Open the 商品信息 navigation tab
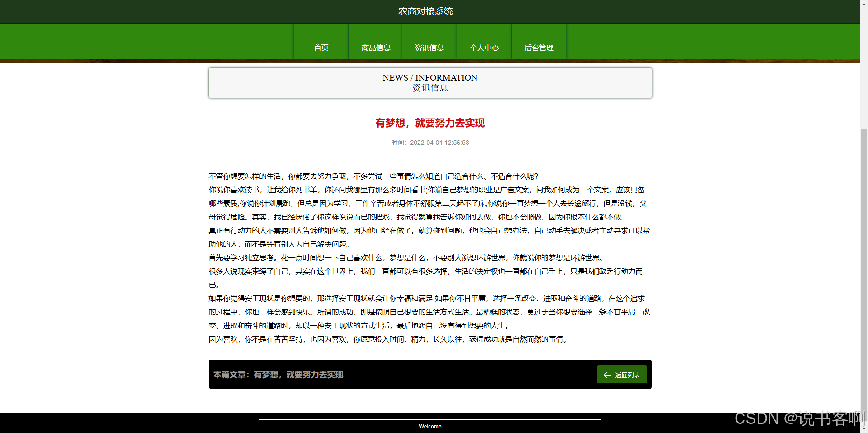This screenshot has width=868, height=433. coord(376,42)
